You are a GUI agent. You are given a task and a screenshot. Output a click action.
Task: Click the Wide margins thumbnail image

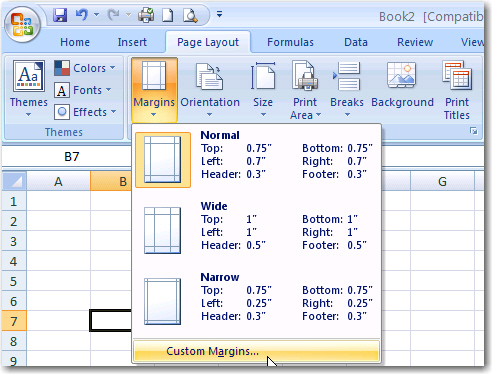pos(163,230)
